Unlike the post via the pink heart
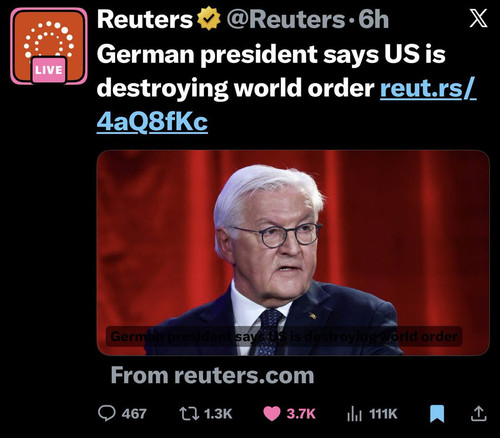The width and height of the screenshot is (500, 438). [x=272, y=414]
